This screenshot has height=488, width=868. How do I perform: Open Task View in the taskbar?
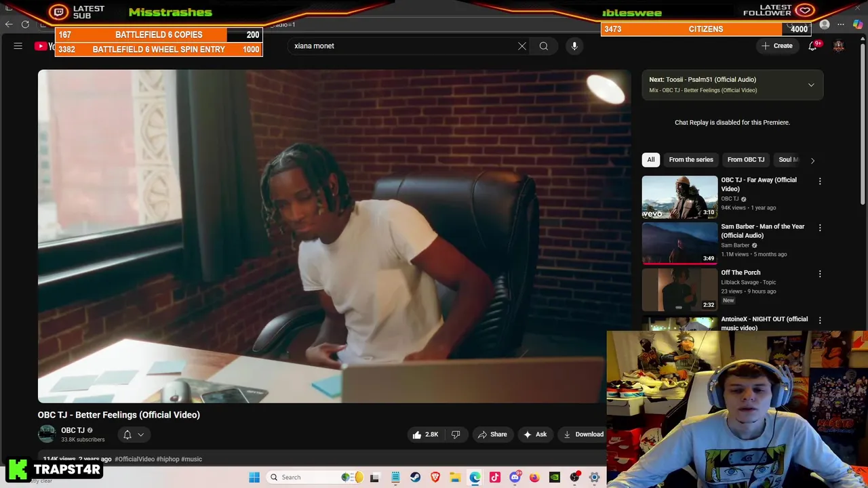(x=374, y=477)
